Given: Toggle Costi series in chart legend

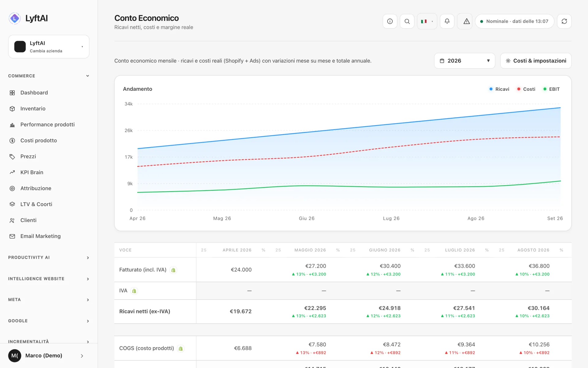Looking at the screenshot, I should pyautogui.click(x=526, y=89).
